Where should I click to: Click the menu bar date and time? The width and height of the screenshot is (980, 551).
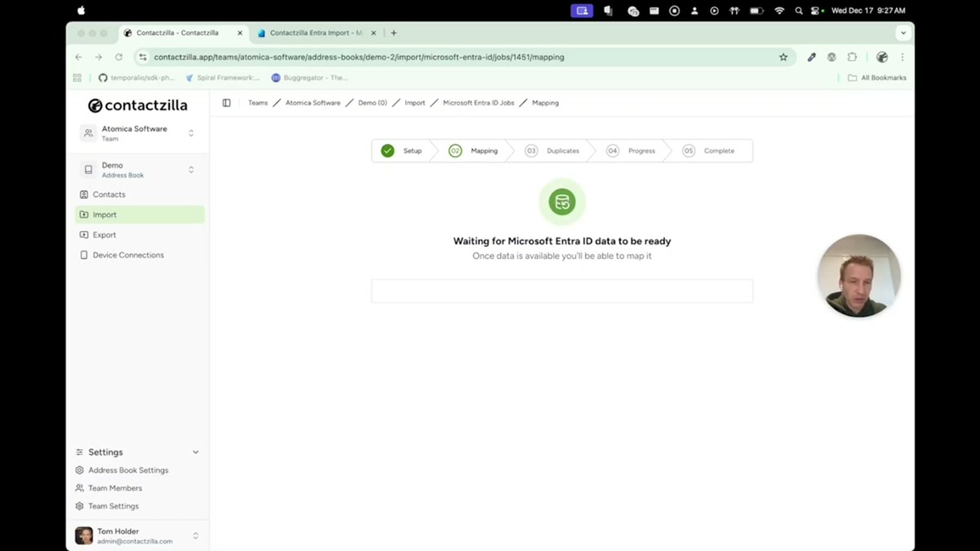(869, 10)
